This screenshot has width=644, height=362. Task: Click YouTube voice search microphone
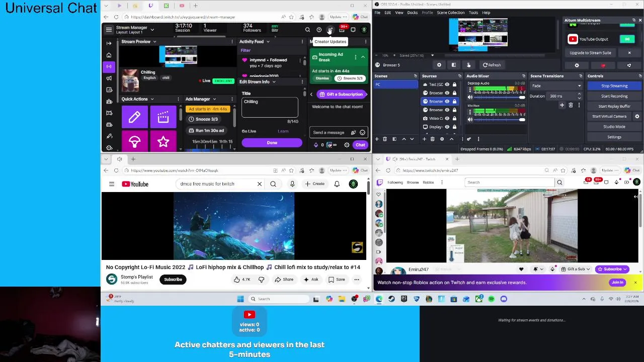(292, 184)
